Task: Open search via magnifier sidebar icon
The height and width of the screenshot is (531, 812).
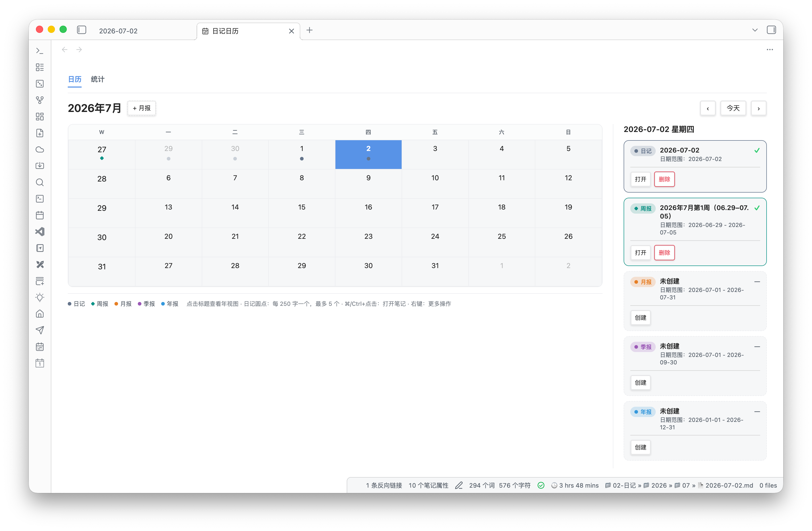Action: point(40,182)
